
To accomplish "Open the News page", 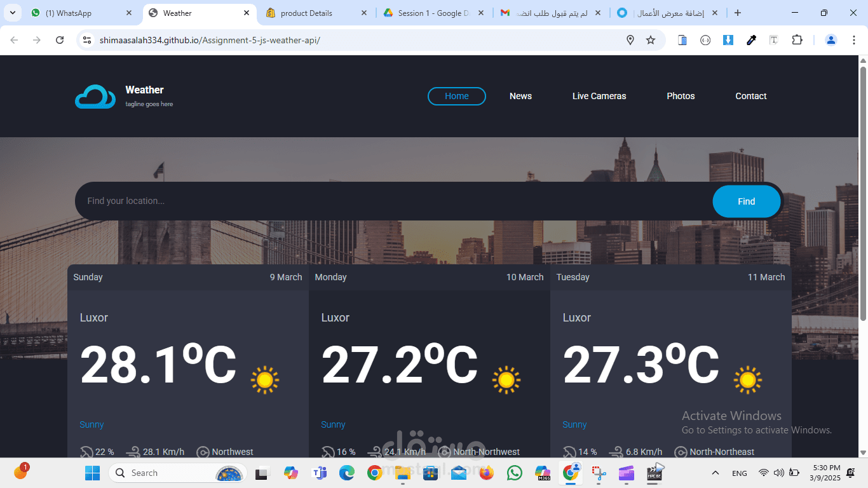I will [520, 96].
